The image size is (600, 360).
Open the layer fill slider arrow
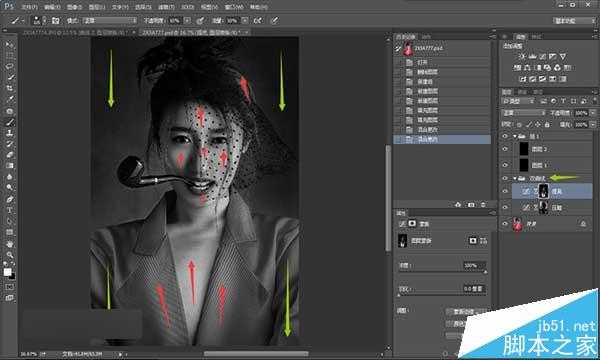593,124
